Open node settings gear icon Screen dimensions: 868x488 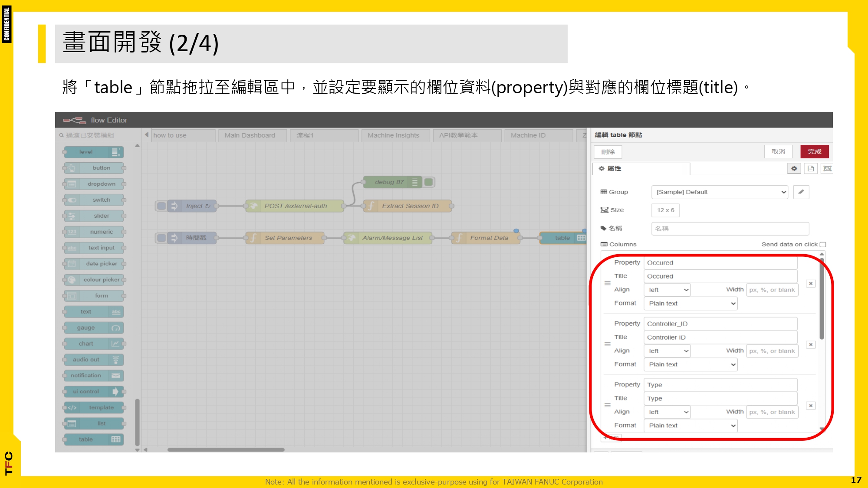click(794, 168)
